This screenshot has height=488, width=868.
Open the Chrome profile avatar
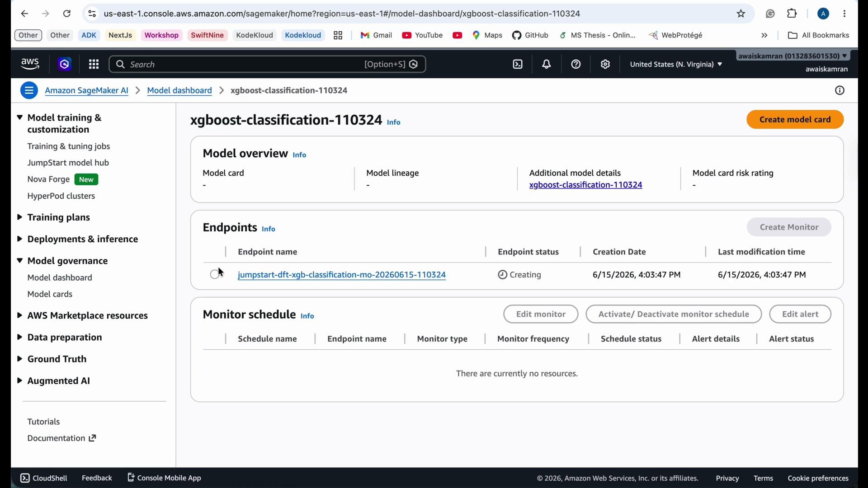click(x=823, y=14)
